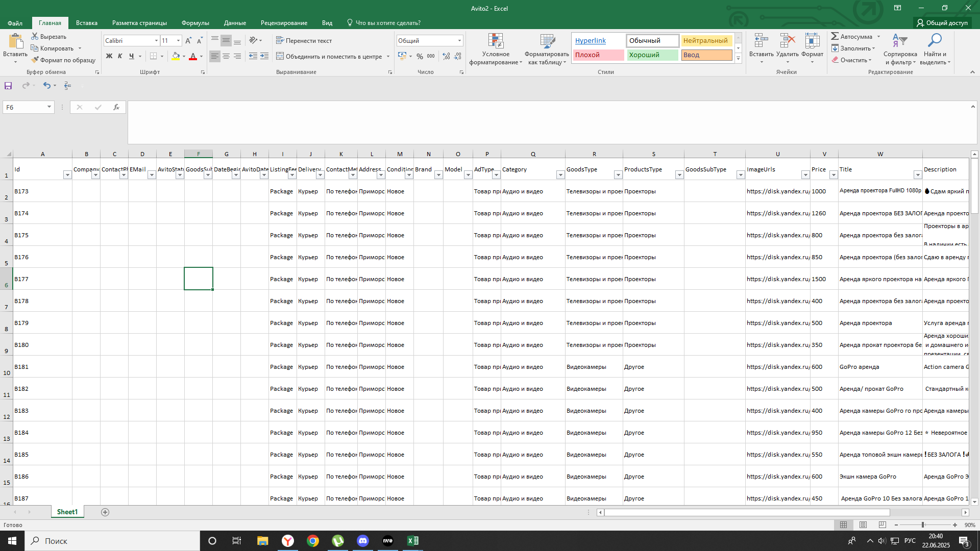Open the number format Общий dropdown
Image resolution: width=980 pixels, height=551 pixels.
click(x=459, y=40)
